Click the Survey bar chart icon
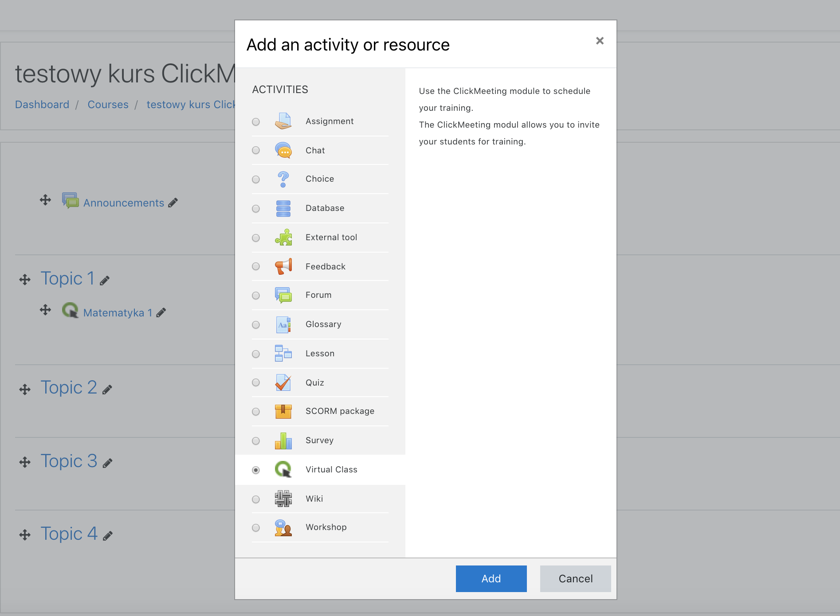The image size is (840, 616). (283, 441)
